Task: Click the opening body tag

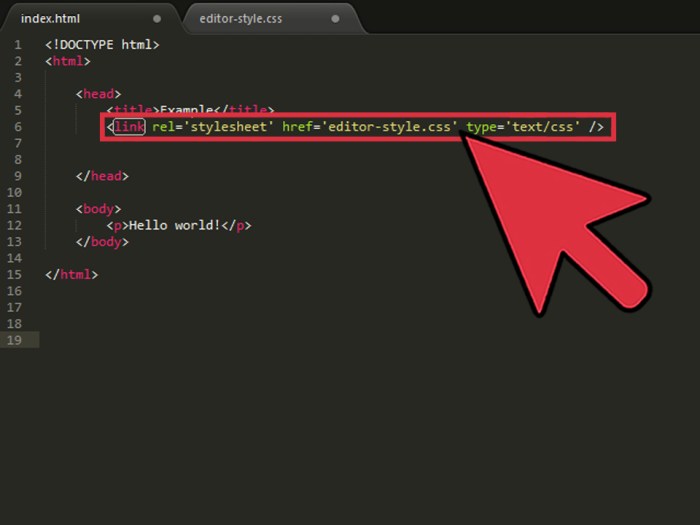Action: (x=98, y=209)
